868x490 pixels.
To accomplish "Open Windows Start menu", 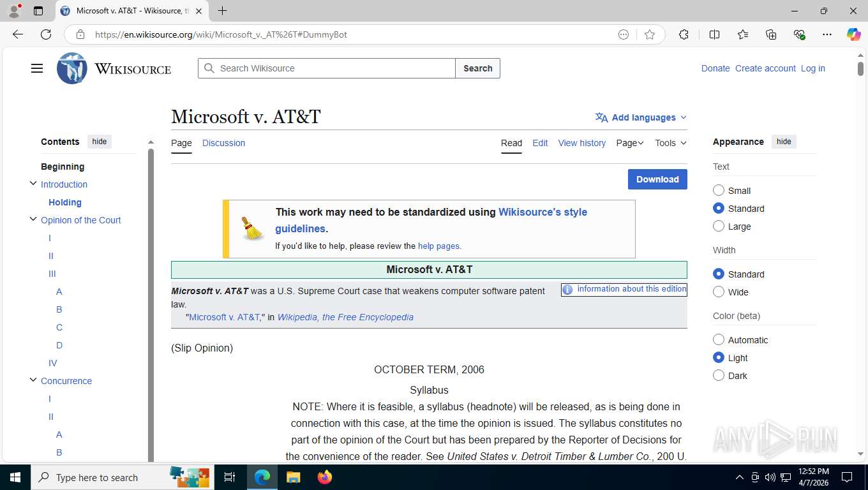I will (x=14, y=477).
